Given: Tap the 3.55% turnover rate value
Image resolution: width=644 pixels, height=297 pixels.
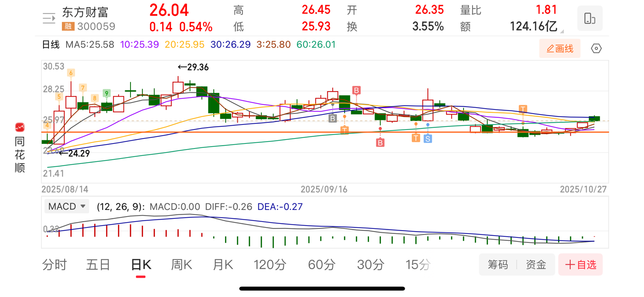Looking at the screenshot, I should pyautogui.click(x=428, y=26).
